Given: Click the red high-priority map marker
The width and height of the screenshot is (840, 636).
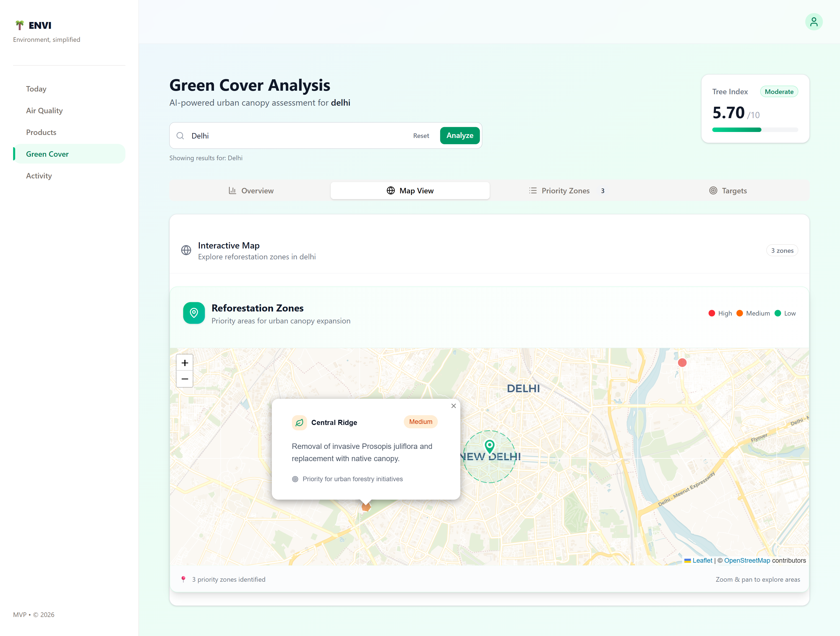Looking at the screenshot, I should coord(682,363).
